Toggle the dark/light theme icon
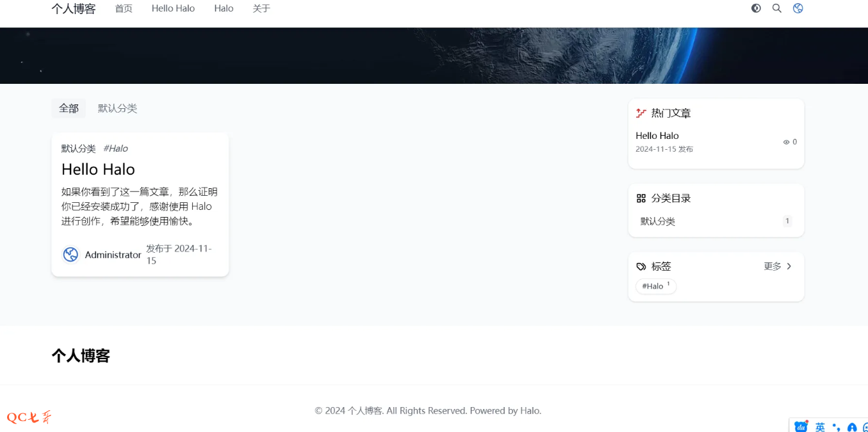The image size is (868, 432). tap(756, 8)
